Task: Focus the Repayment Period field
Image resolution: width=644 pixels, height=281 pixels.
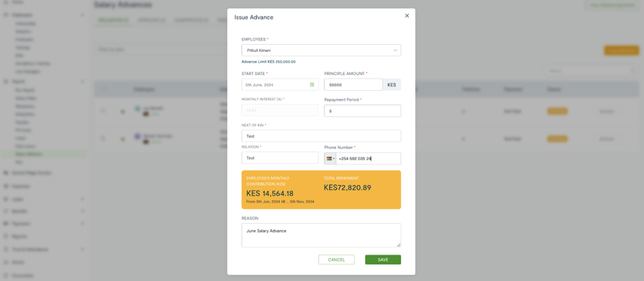Action: point(362,111)
